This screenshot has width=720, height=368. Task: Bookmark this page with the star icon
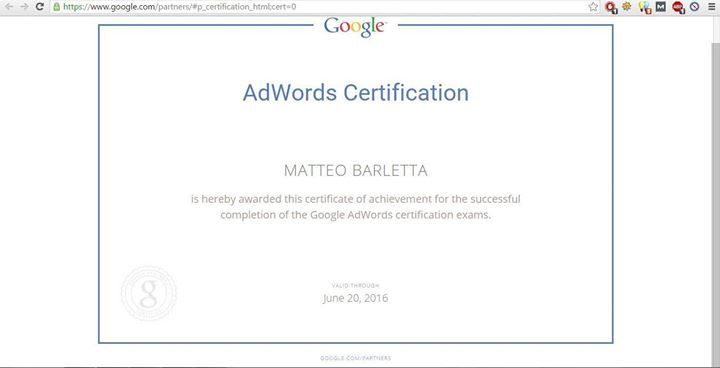(x=593, y=7)
